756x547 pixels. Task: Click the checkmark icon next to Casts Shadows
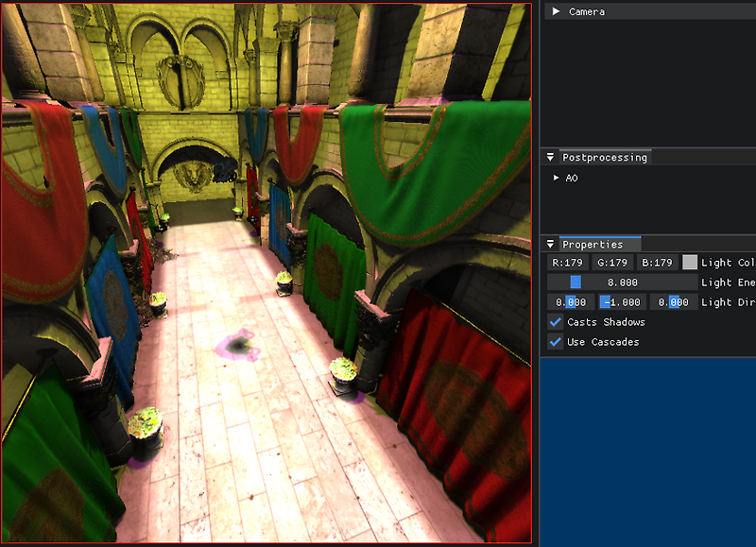point(553,321)
